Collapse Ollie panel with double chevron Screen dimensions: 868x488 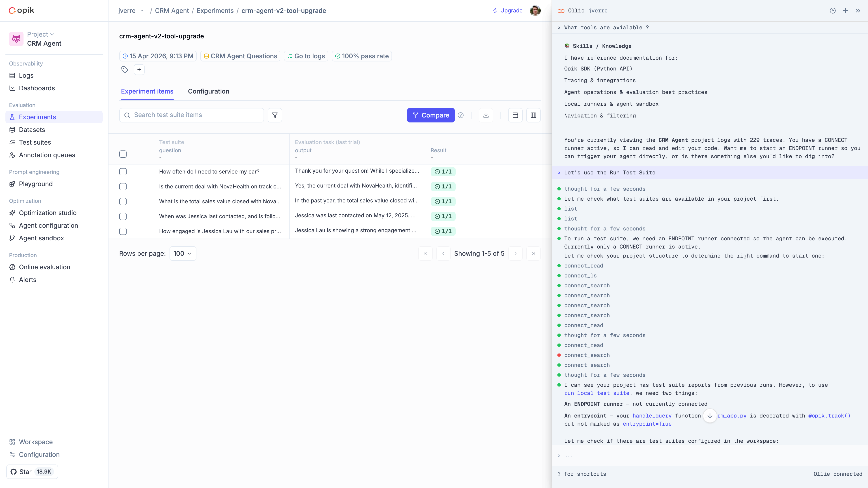pyautogui.click(x=858, y=11)
